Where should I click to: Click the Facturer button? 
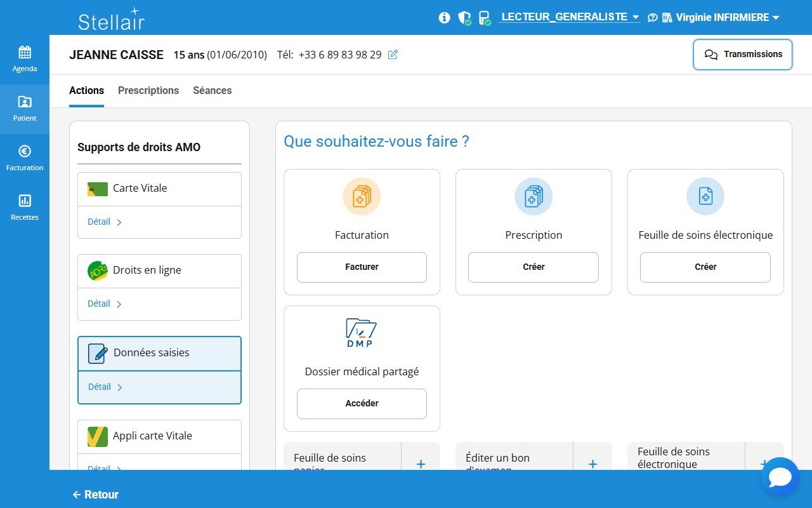point(361,267)
